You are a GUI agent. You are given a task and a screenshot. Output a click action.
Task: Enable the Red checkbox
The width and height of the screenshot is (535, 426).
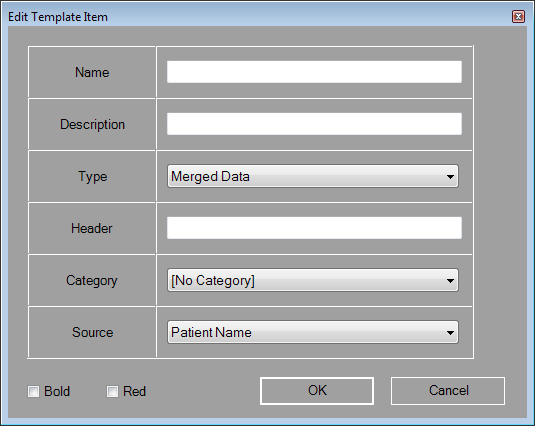tap(113, 391)
